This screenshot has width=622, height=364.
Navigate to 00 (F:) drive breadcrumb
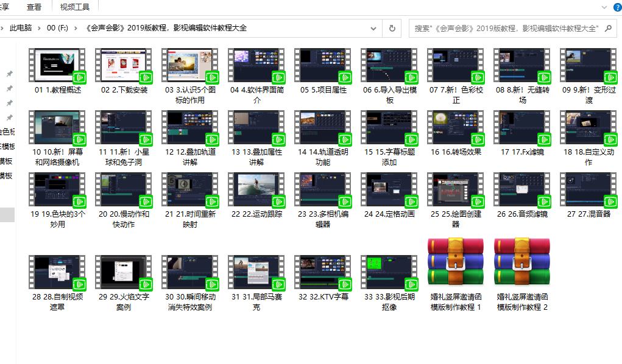pyautogui.click(x=57, y=28)
